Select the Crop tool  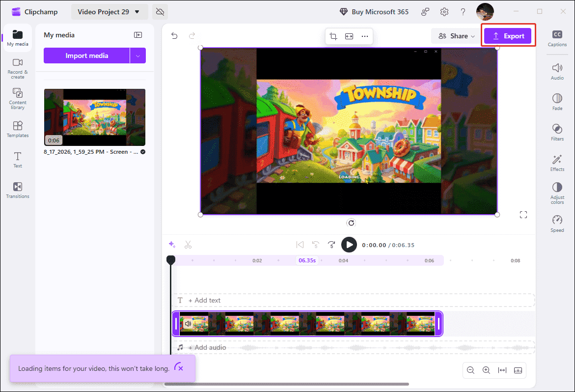point(333,36)
